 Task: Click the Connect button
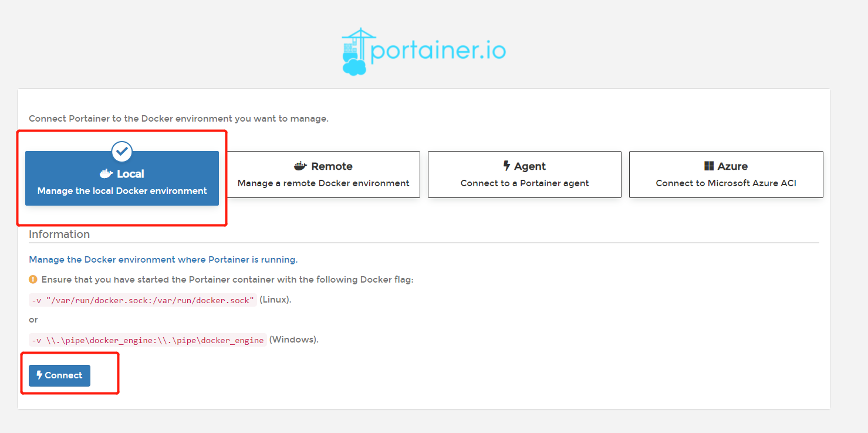(x=59, y=375)
